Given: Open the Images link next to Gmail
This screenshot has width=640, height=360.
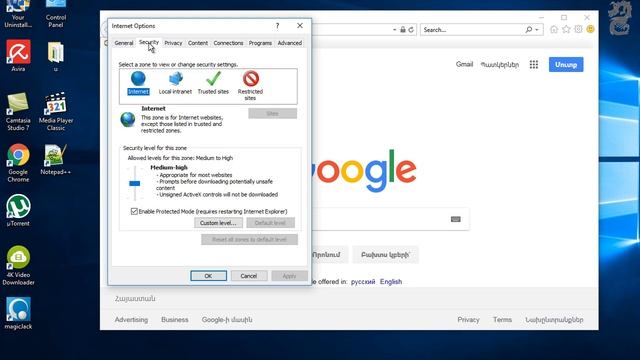Looking at the screenshot, I should (500, 64).
